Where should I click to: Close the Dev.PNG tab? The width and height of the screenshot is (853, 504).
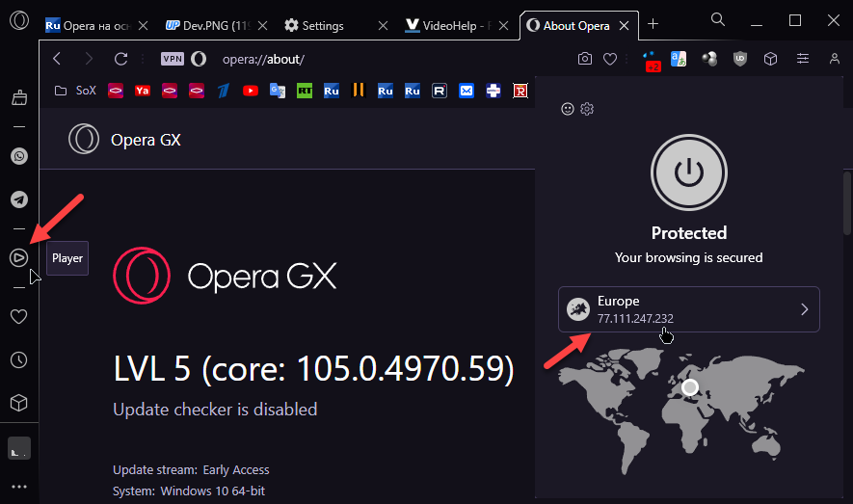tap(263, 26)
